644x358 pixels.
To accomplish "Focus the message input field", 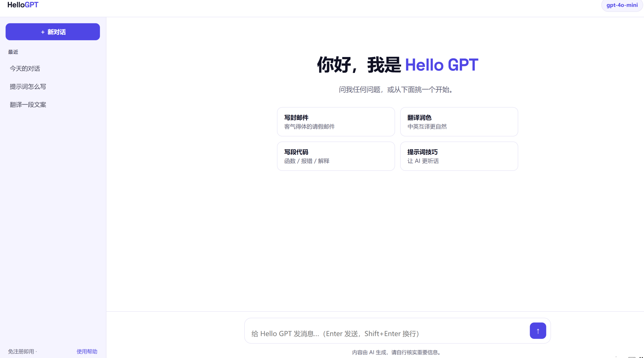I will coord(387,333).
